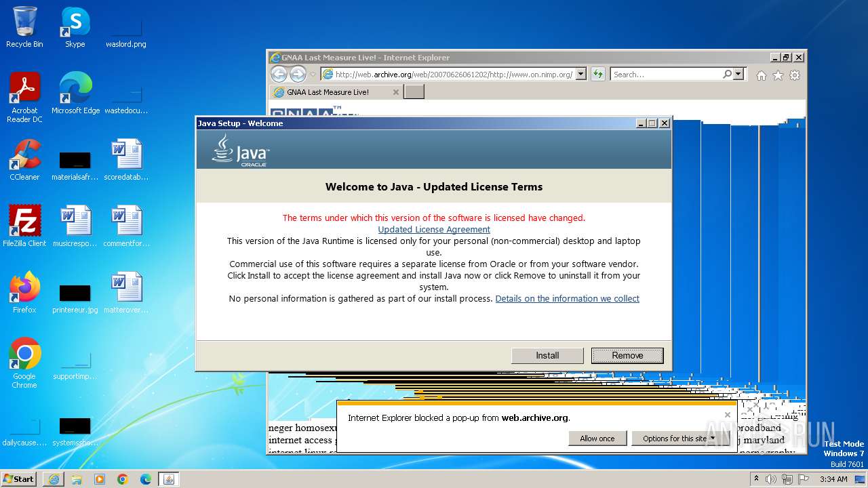
Task: Open Edge from the taskbar
Action: click(146, 479)
